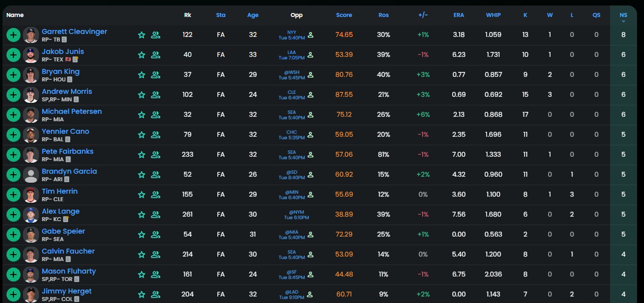Open Brandyn Garcia's player page link
The image size is (644, 303).
69,171
